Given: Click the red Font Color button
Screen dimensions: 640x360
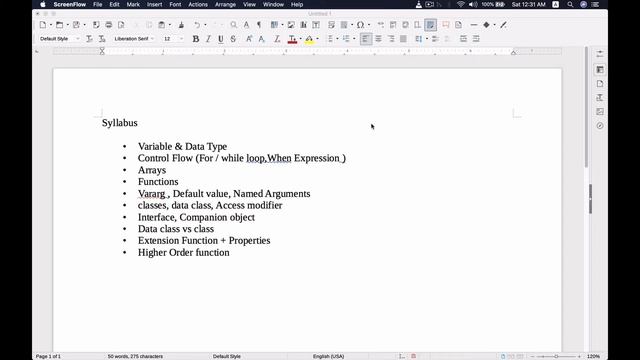Looking at the screenshot, I should [292, 39].
